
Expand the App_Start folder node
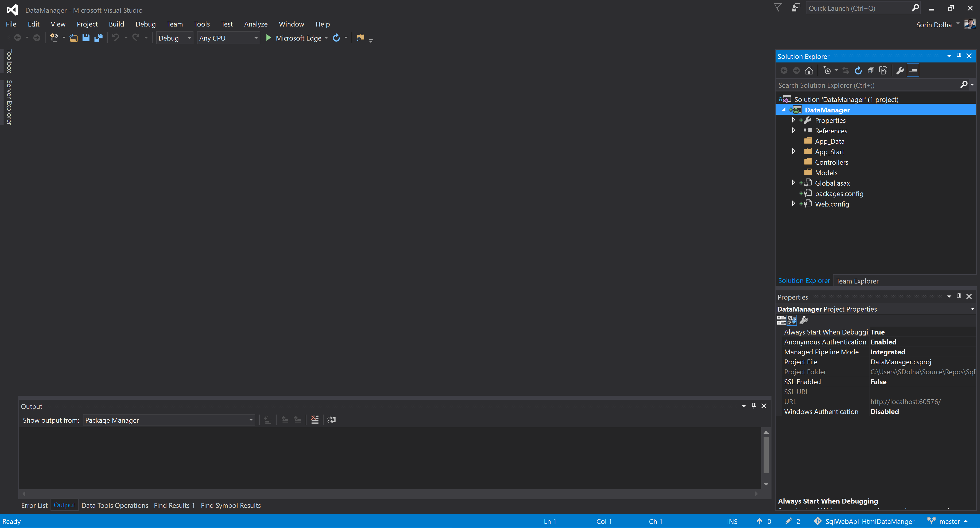793,151
